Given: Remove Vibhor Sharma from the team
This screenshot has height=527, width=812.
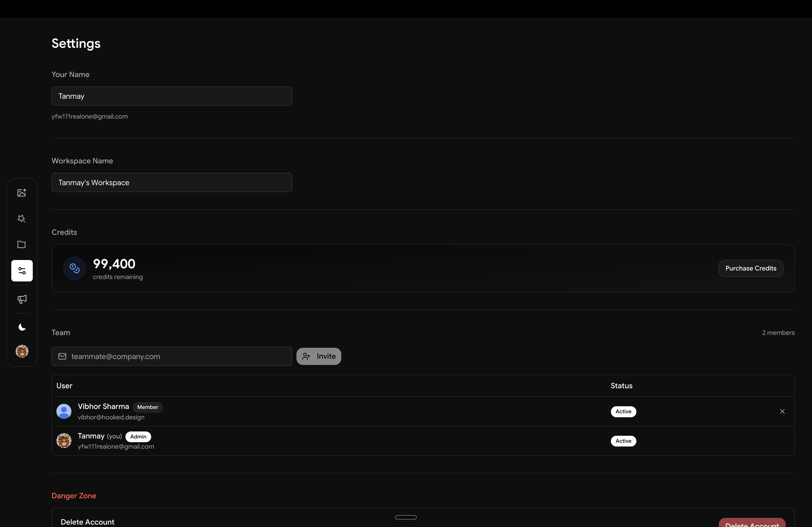Looking at the screenshot, I should point(782,411).
